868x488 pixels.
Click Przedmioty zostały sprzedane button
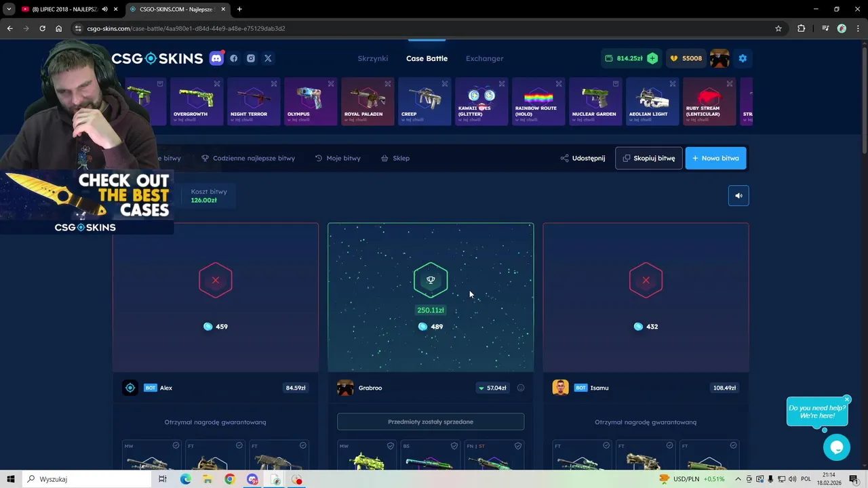(431, 422)
